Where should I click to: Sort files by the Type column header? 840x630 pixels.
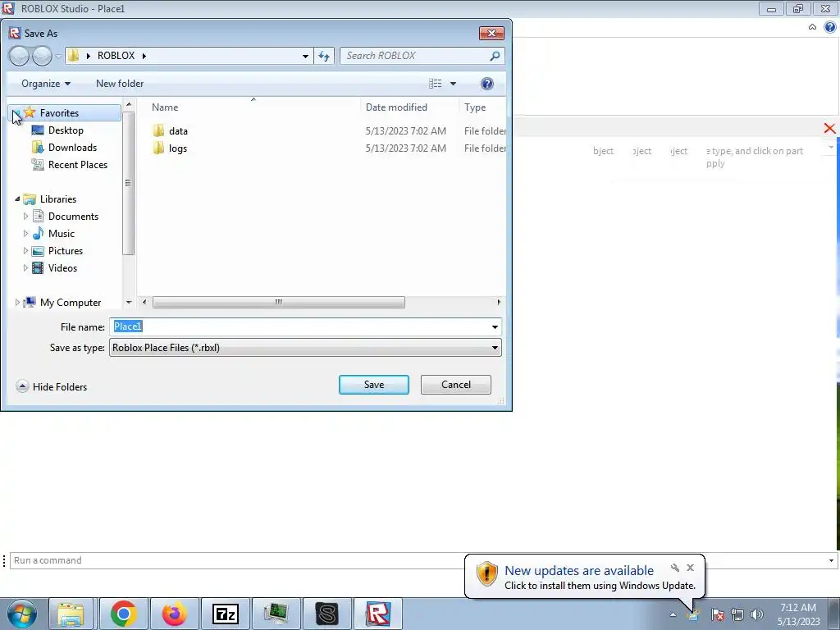(482, 107)
